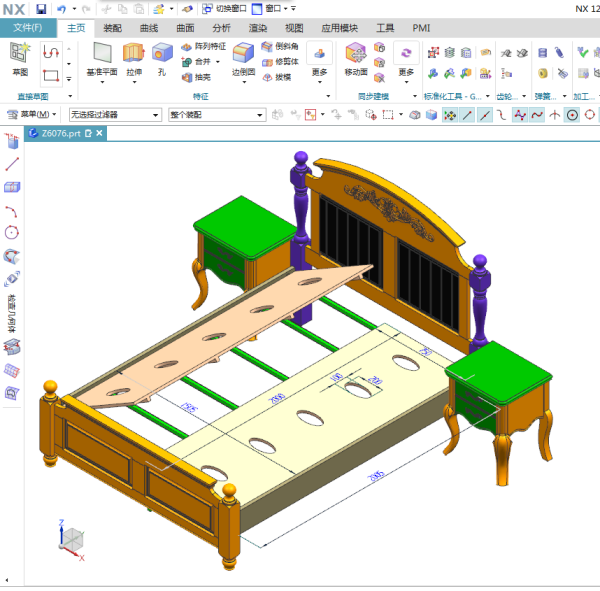Click the arc tool in left sidebar
This screenshot has height=591, width=600.
tap(12, 211)
